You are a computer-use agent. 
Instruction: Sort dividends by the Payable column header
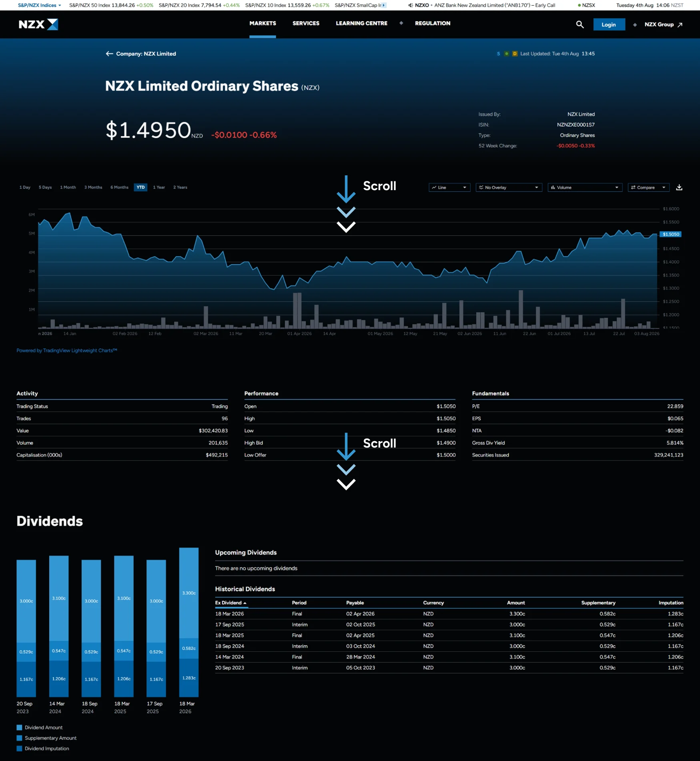[355, 602]
